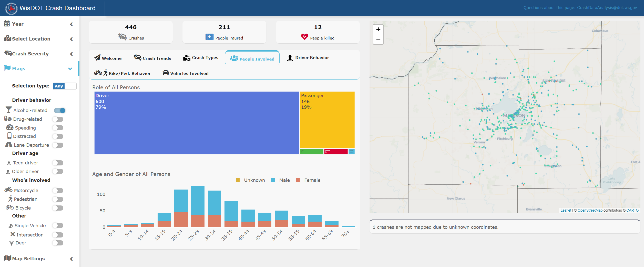
Task: Click the alcohol-related funnel icon
Action: click(x=8, y=110)
